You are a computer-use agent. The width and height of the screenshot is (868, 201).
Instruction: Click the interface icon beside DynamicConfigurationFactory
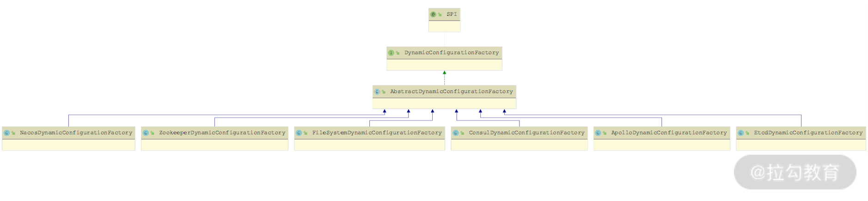pyautogui.click(x=391, y=53)
